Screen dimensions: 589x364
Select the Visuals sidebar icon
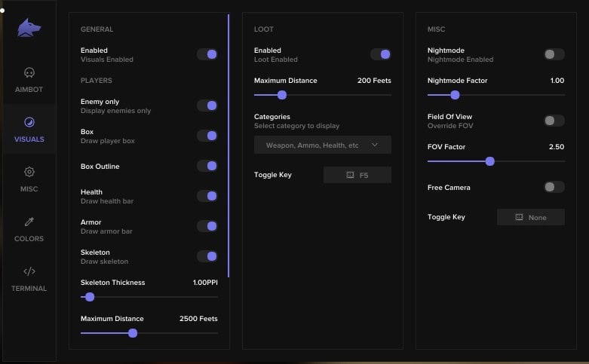click(x=29, y=122)
